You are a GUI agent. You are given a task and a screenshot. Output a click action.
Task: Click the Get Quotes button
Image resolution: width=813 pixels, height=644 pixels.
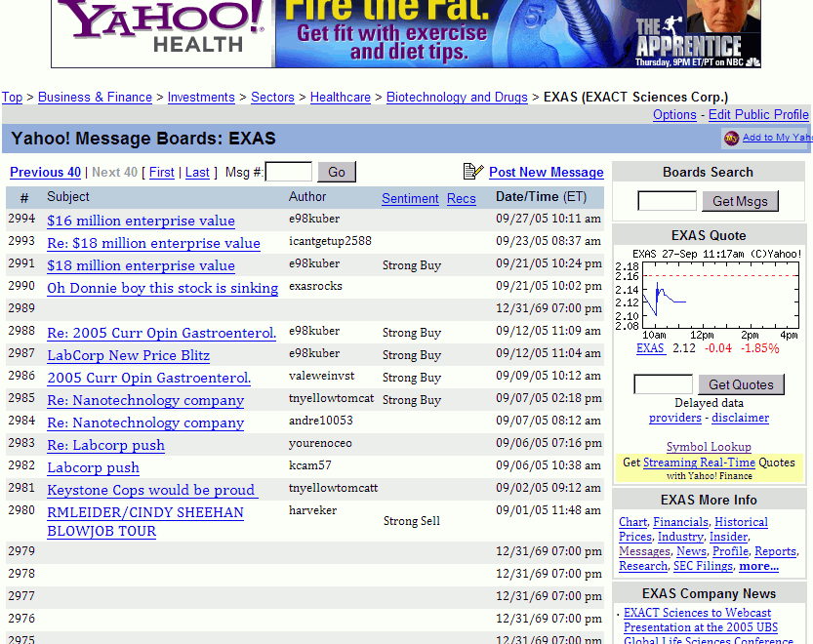coord(741,384)
